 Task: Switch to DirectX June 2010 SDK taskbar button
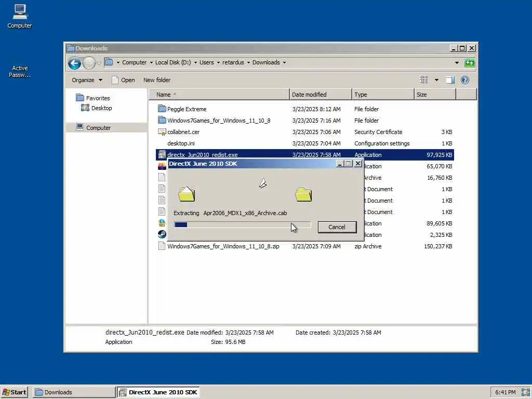coord(158,392)
